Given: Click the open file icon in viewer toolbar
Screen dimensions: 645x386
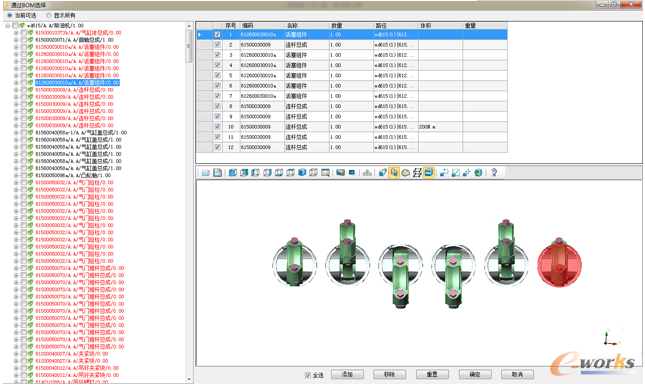Looking at the screenshot, I should (206, 173).
